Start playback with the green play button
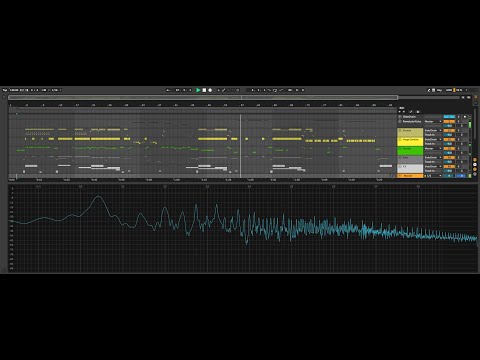The width and height of the screenshot is (480, 360). pyautogui.click(x=198, y=90)
